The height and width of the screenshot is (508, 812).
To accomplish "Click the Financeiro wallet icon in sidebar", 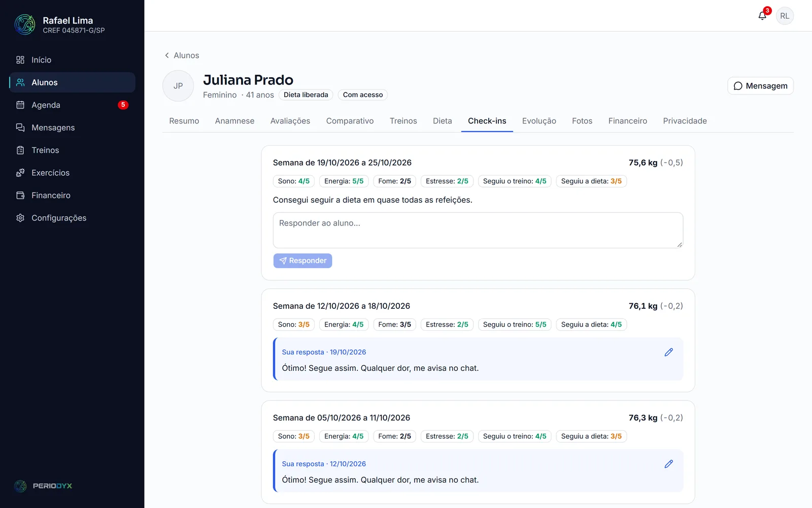I will point(20,196).
